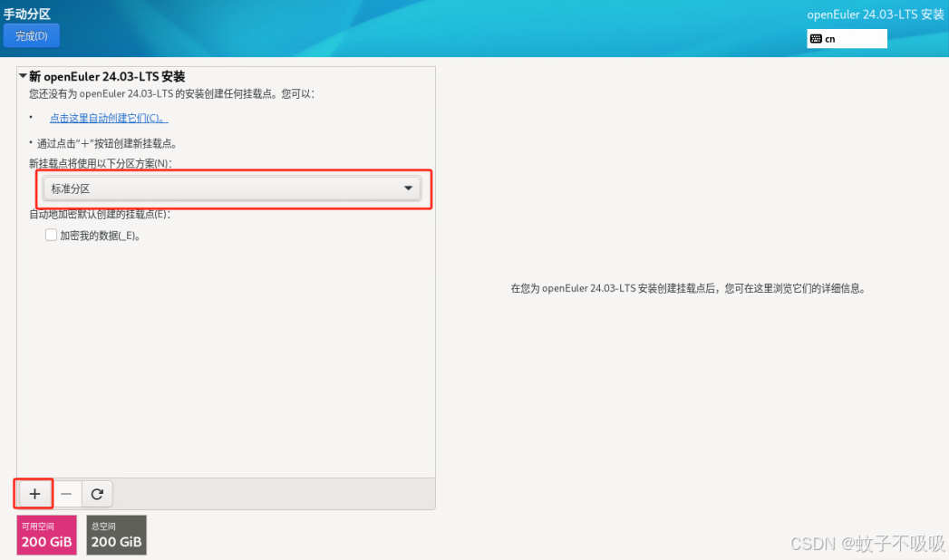Click the 完成(D) button
Viewport: 949px width, 560px height.
[x=32, y=35]
